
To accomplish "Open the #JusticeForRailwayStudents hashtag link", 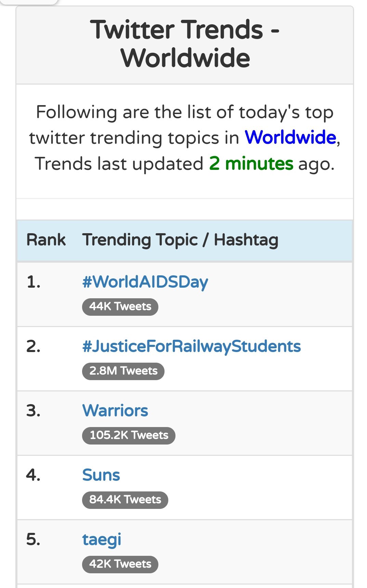I will [192, 346].
